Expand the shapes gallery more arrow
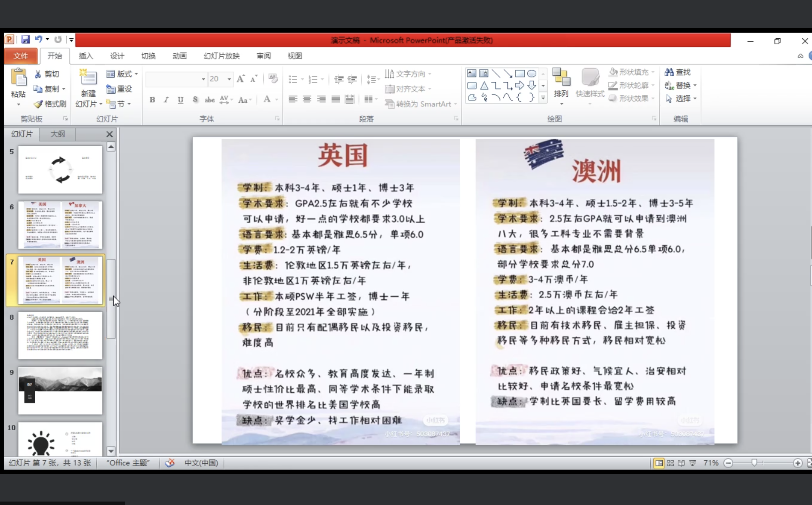 [x=543, y=99]
